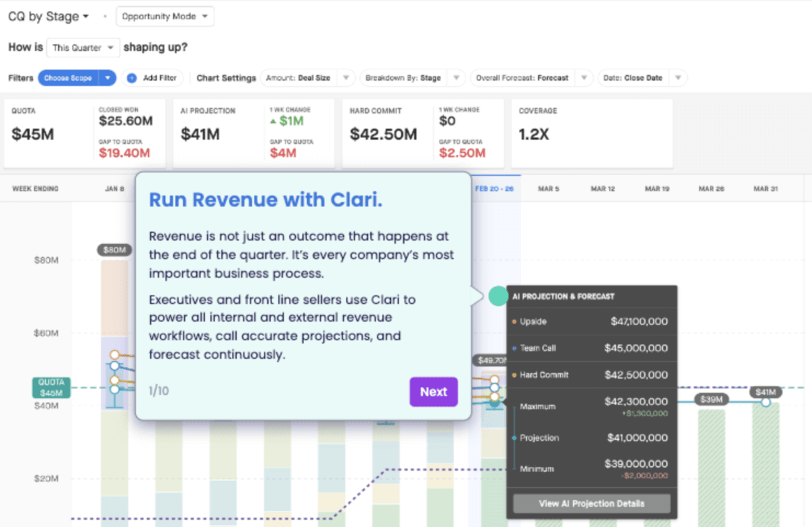Click the Projection $41,000,000 row
812x527 pixels.
click(x=591, y=438)
